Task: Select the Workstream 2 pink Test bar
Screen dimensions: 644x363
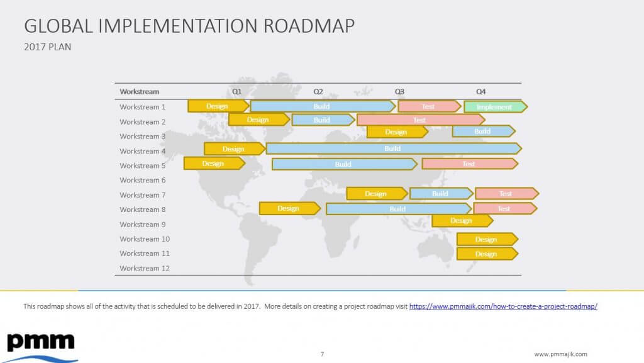Action: tap(419, 120)
